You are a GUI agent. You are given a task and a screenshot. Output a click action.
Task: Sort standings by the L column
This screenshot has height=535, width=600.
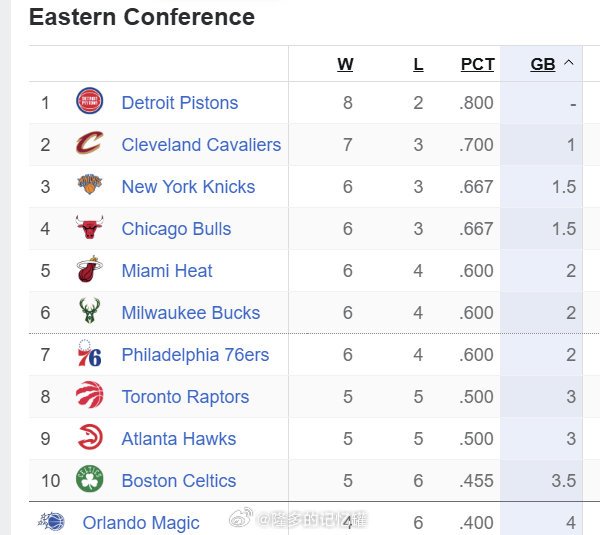coord(418,64)
